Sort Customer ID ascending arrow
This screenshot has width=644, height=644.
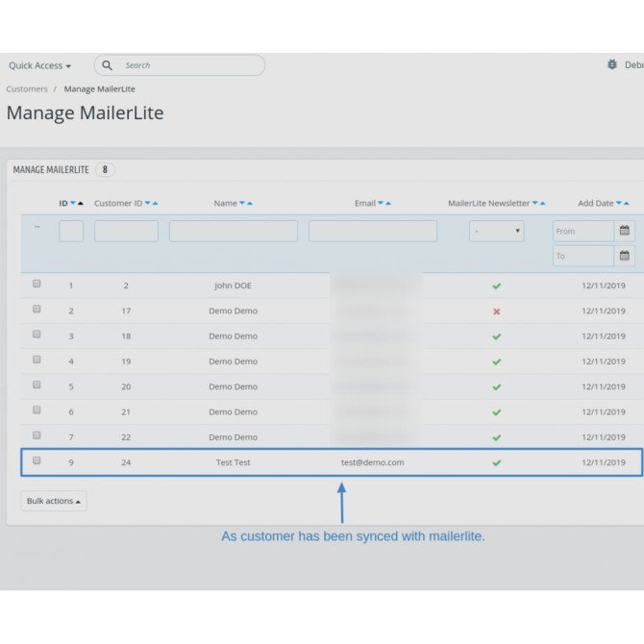click(x=156, y=204)
